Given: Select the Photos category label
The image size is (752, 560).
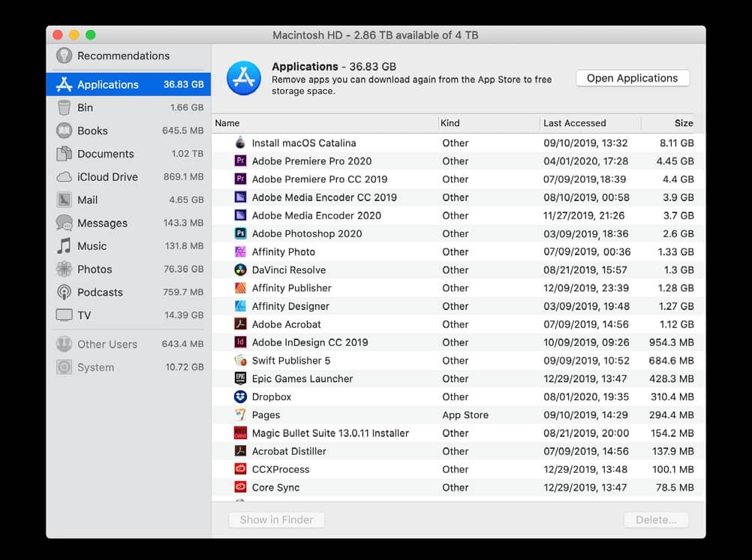Looking at the screenshot, I should (95, 269).
